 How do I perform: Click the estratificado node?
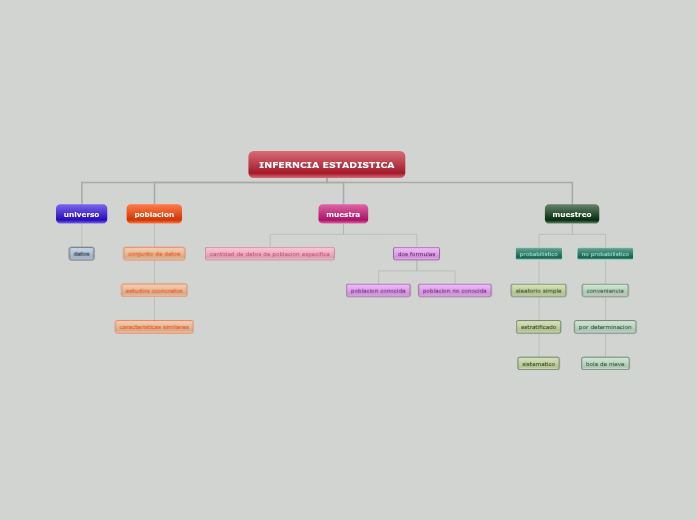pyautogui.click(x=539, y=327)
